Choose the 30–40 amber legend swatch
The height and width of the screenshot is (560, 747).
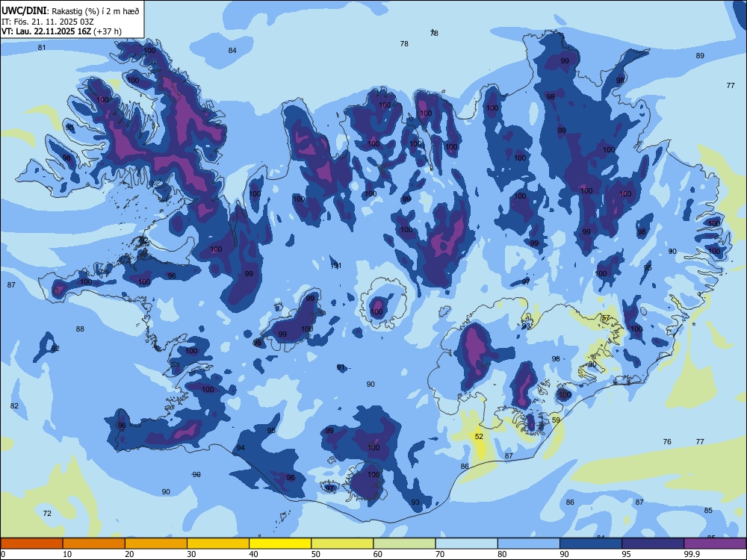218,544
